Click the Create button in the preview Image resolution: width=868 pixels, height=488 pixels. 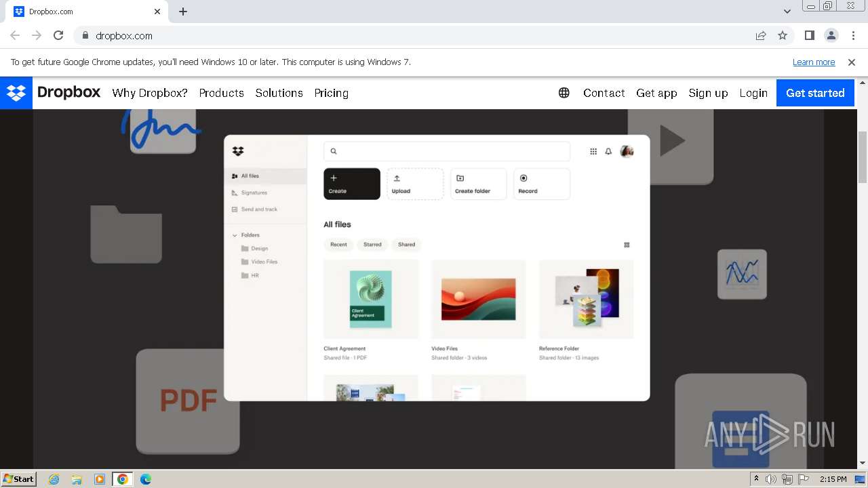pos(352,184)
